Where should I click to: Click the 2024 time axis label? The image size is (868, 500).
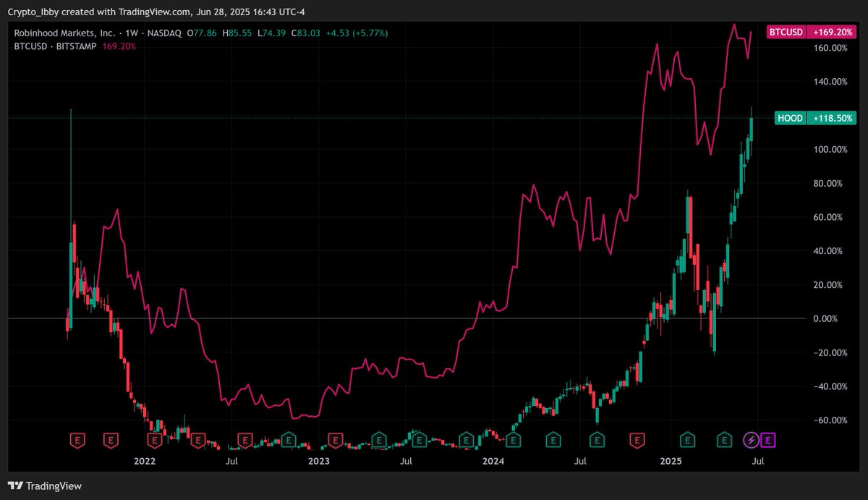pos(493,460)
